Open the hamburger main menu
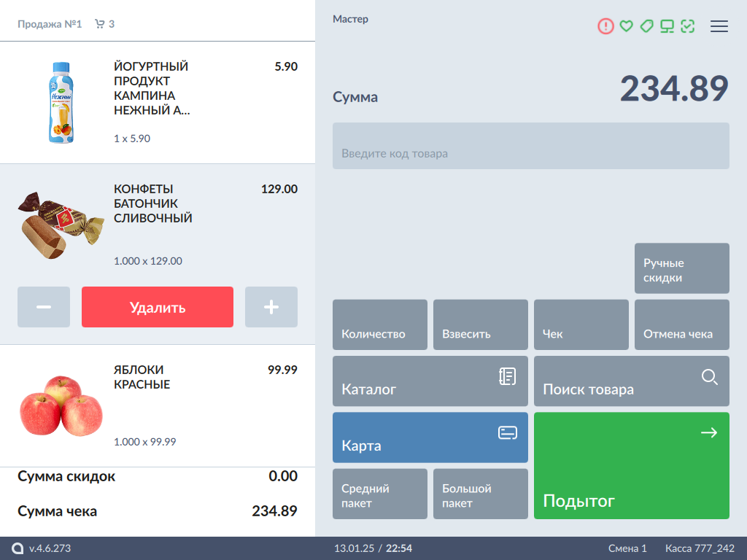The image size is (747, 560). (719, 26)
